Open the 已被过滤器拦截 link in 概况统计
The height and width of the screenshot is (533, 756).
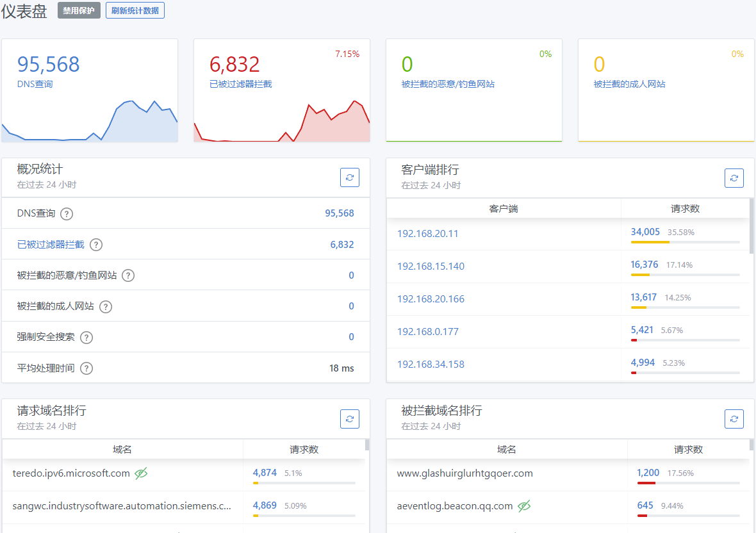click(51, 245)
